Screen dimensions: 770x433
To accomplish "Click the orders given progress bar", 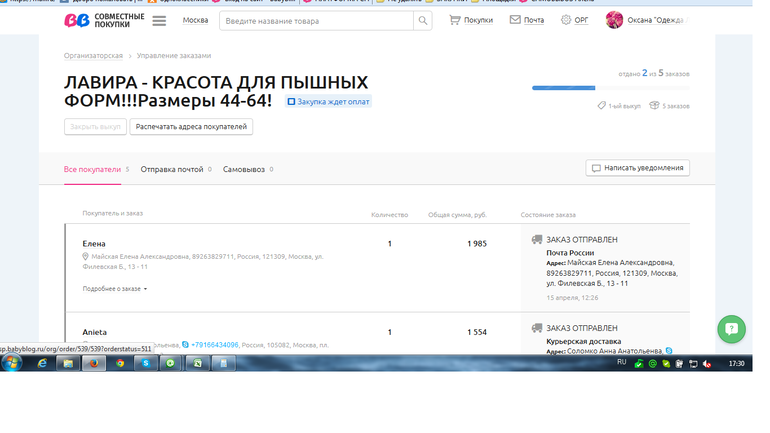I will tap(610, 88).
